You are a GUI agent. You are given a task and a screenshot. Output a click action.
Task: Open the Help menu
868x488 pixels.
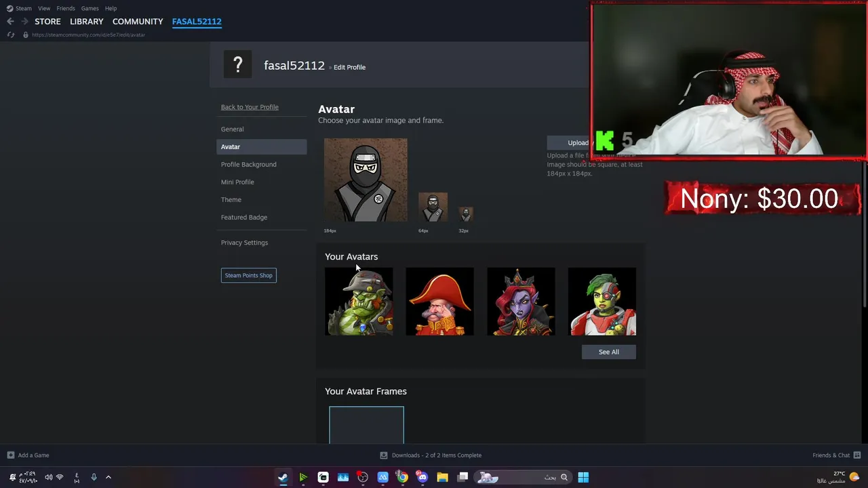tap(111, 8)
